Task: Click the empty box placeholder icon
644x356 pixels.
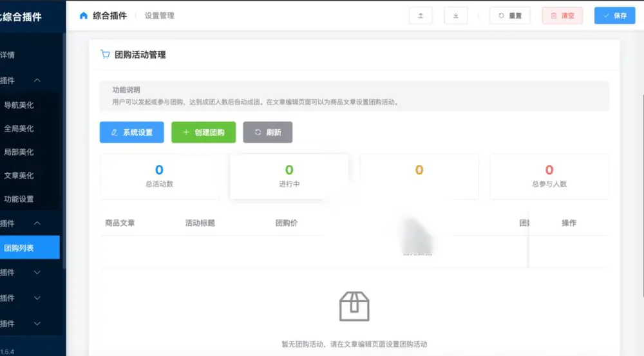Action: click(354, 306)
